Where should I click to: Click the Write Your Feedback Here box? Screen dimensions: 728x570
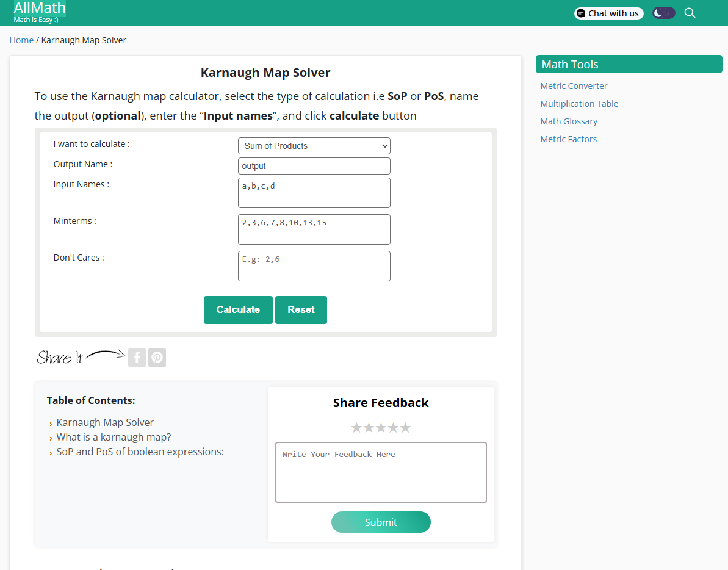pos(381,472)
